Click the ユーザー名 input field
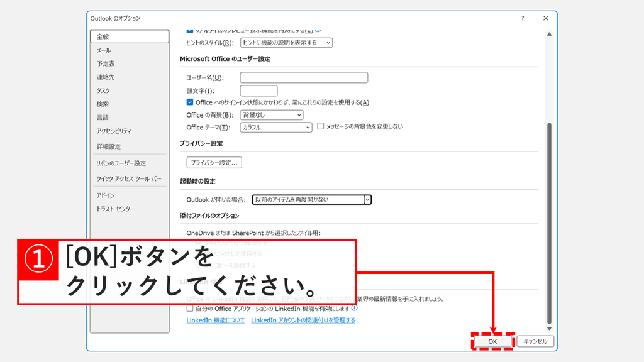 tap(304, 77)
